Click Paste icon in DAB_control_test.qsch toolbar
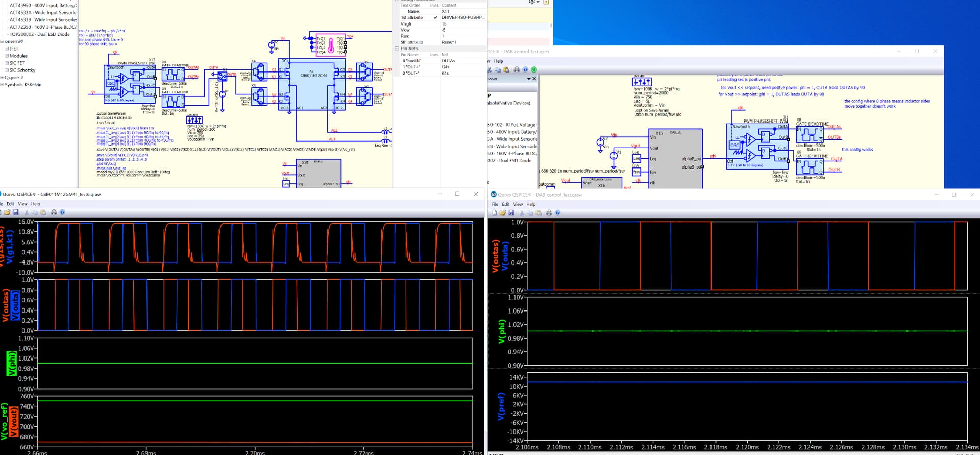Image resolution: width=980 pixels, height=455 pixels. [506, 69]
